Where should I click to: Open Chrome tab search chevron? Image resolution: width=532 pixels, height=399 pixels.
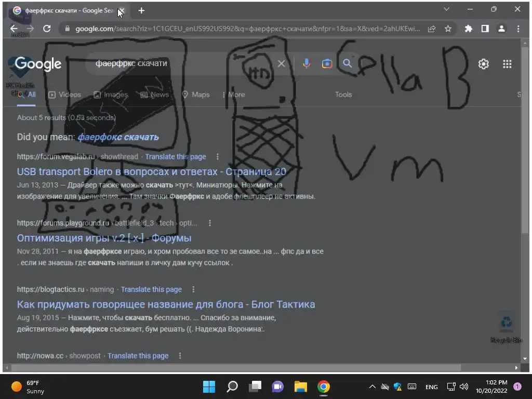point(446,9)
